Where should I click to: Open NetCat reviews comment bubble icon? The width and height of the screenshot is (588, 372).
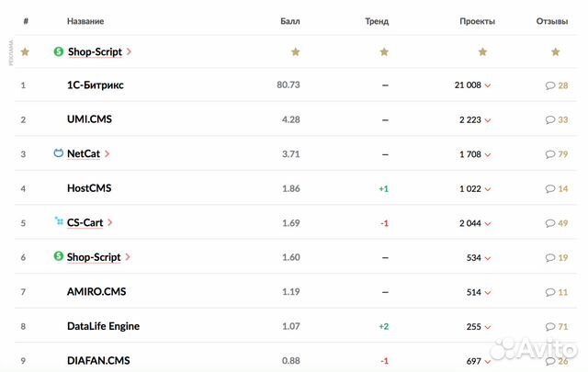click(x=550, y=154)
